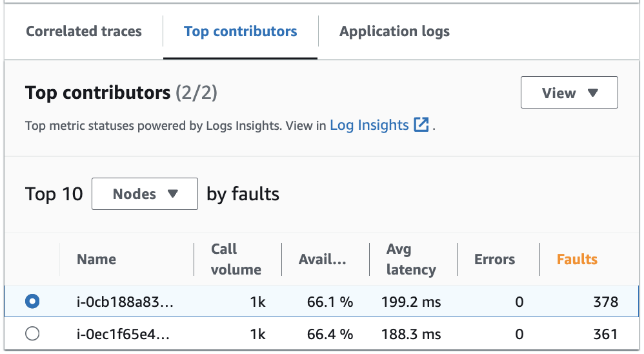This screenshot has height=354, width=644.
Task: Sort by the Call volume column header
Action: [x=236, y=260]
